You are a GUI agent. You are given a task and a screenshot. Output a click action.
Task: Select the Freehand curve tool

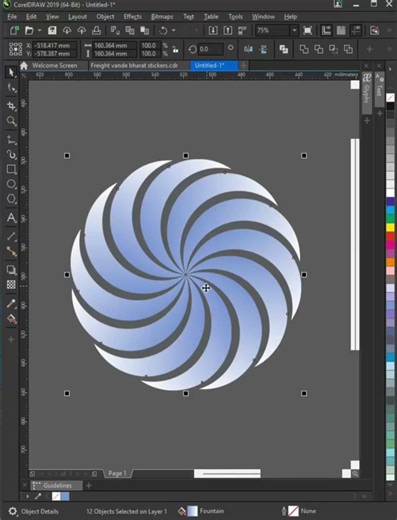[12, 140]
